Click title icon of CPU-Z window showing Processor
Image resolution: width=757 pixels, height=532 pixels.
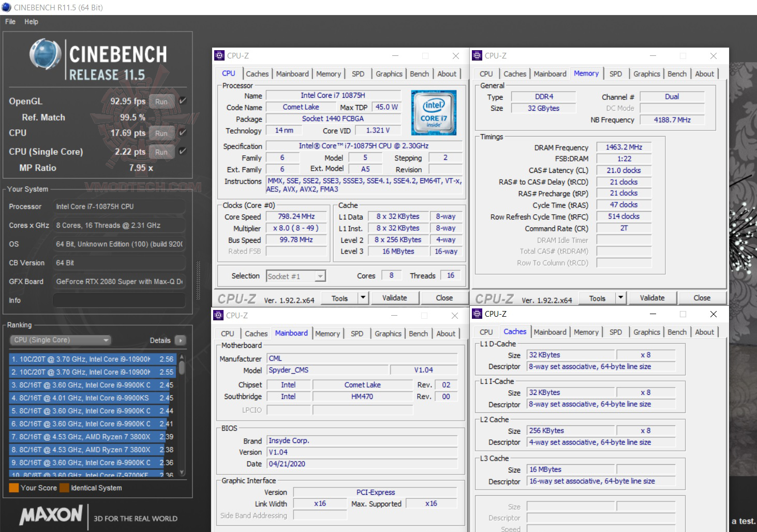pos(219,56)
